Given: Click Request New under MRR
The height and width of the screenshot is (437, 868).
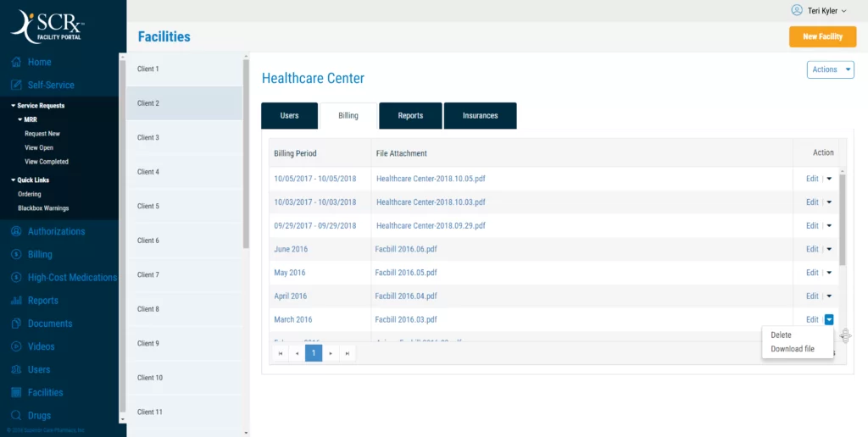Looking at the screenshot, I should pos(42,134).
